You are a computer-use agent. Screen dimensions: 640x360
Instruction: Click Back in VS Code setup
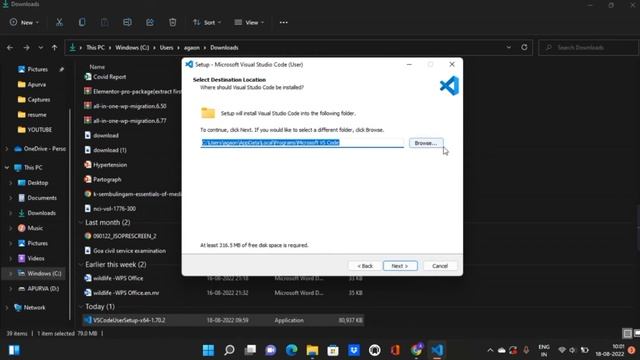[365, 266]
